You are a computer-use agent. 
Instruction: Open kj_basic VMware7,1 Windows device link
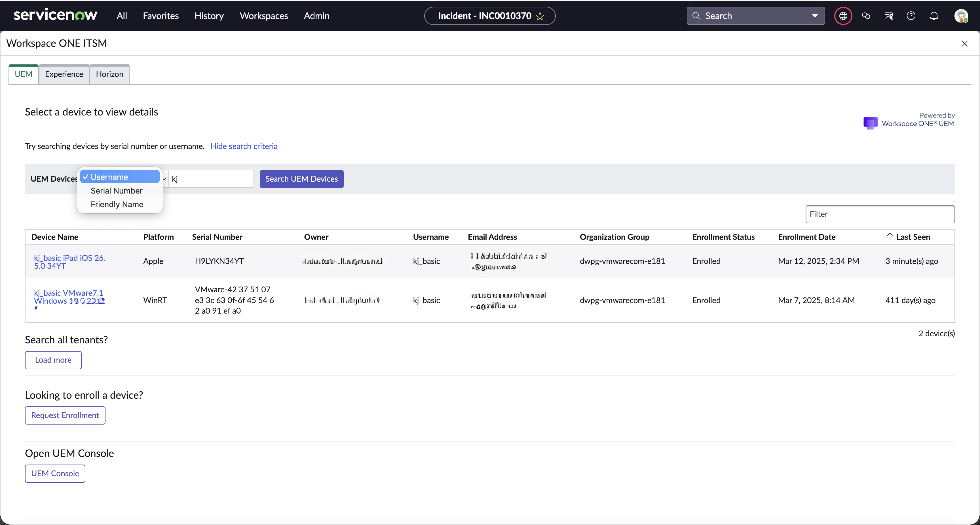pyautogui.click(x=69, y=297)
